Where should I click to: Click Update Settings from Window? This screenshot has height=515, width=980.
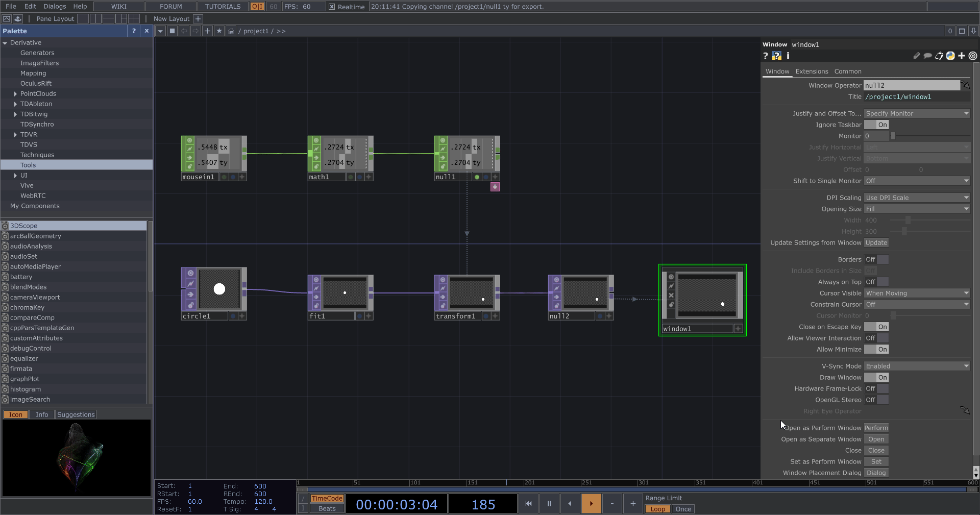[876, 243]
